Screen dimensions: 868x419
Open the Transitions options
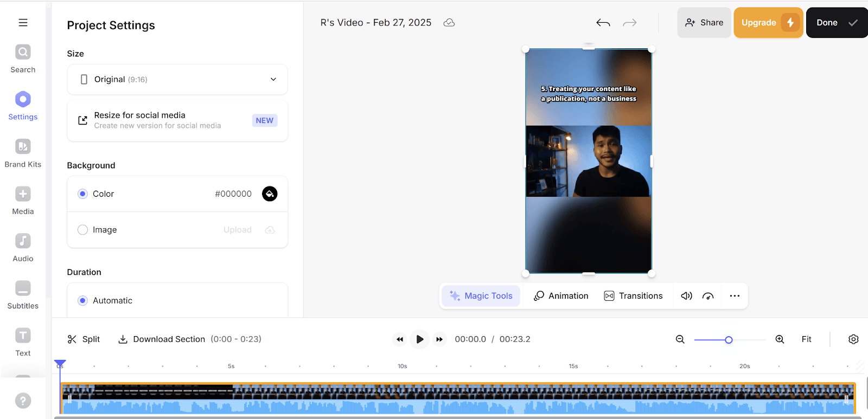coord(633,296)
